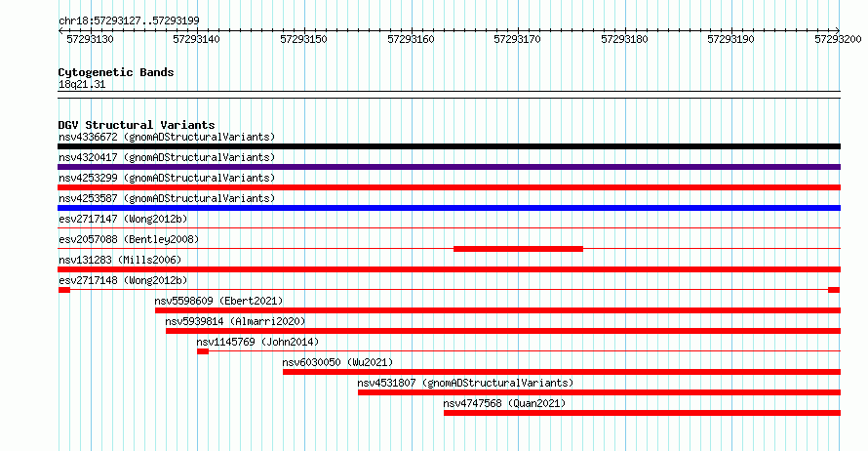The height and width of the screenshot is (451, 868).
Task: Click the nsv4336672 black variant bar
Action: coord(449,146)
